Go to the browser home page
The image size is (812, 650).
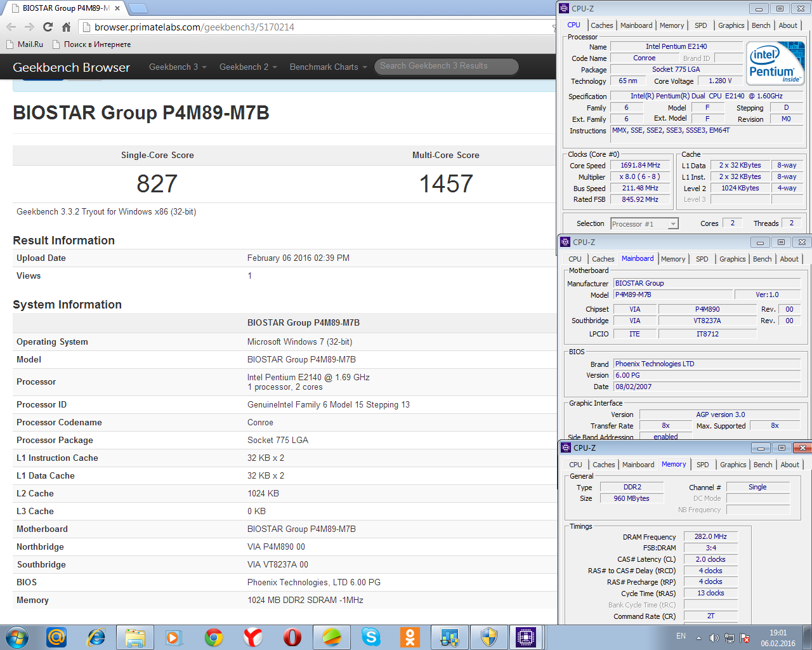pos(66,27)
